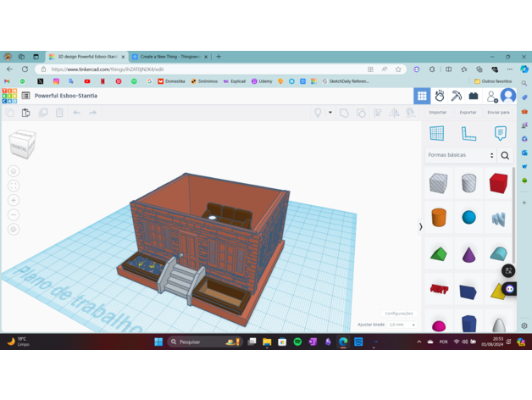
Task: Click the fit all in view icon
Action: [x=14, y=186]
